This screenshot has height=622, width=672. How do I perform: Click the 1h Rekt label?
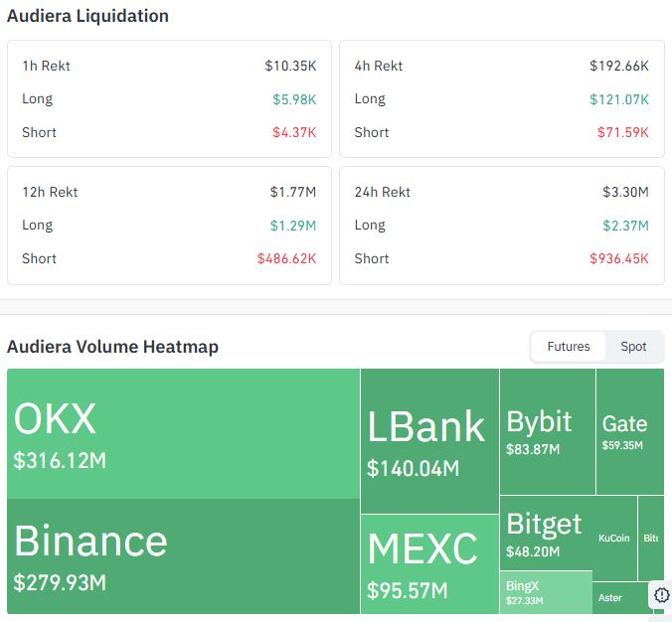(x=46, y=66)
